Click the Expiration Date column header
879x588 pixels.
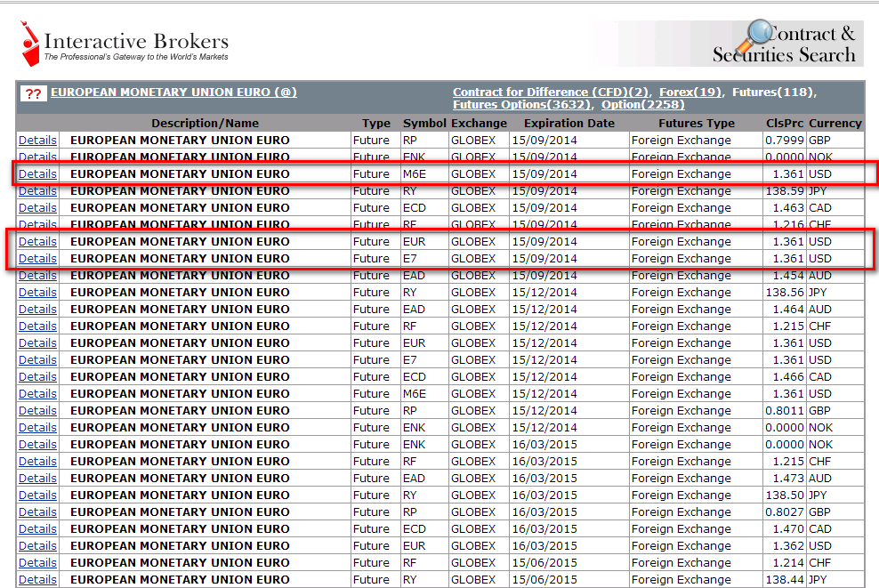tap(569, 124)
